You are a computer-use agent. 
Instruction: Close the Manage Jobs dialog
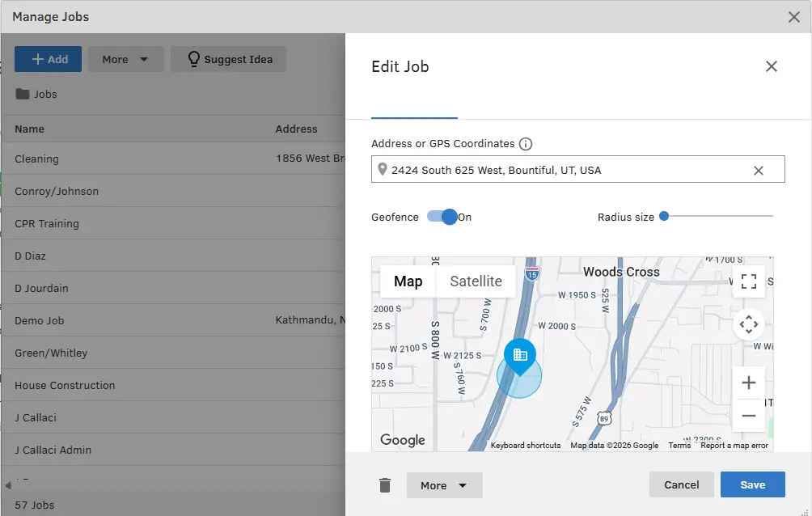[x=794, y=17]
